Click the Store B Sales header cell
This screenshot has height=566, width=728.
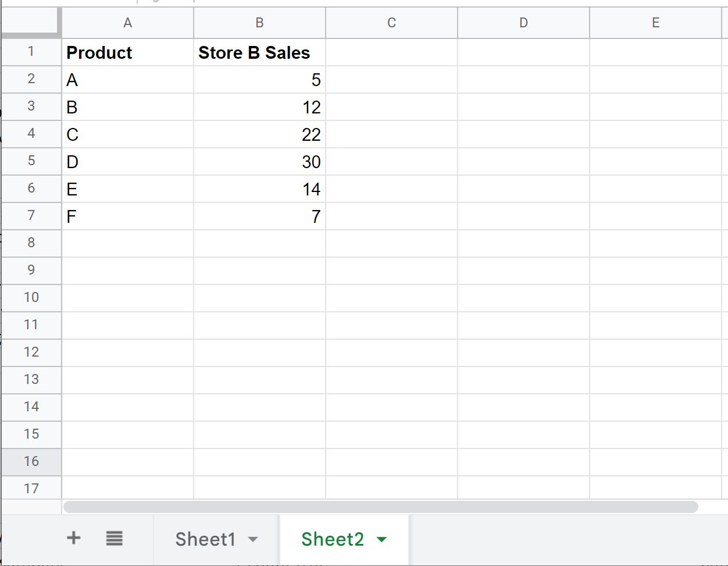(x=259, y=52)
